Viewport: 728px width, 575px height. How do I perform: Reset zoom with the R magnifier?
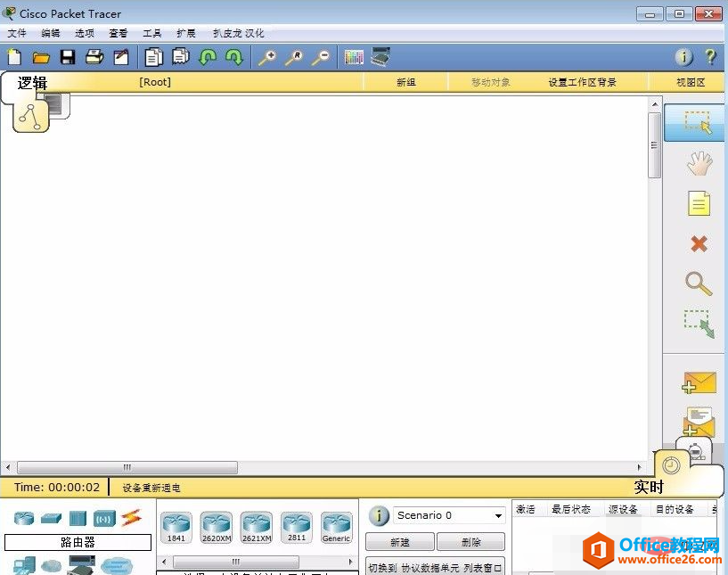[294, 58]
